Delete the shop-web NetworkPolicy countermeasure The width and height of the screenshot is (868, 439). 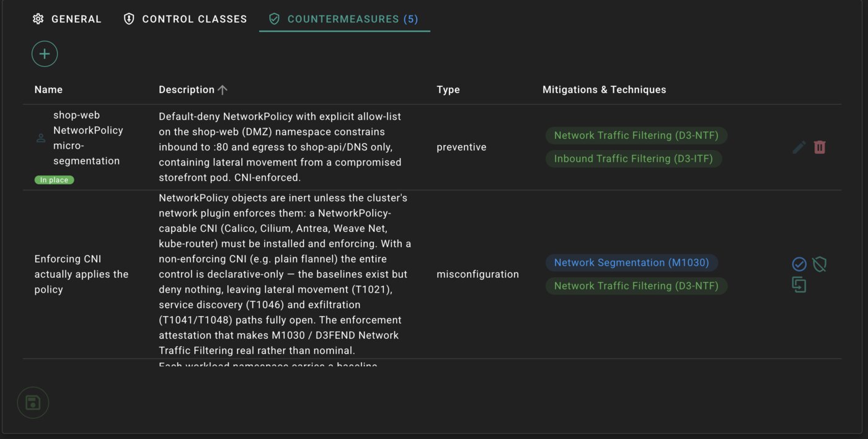[x=820, y=147]
